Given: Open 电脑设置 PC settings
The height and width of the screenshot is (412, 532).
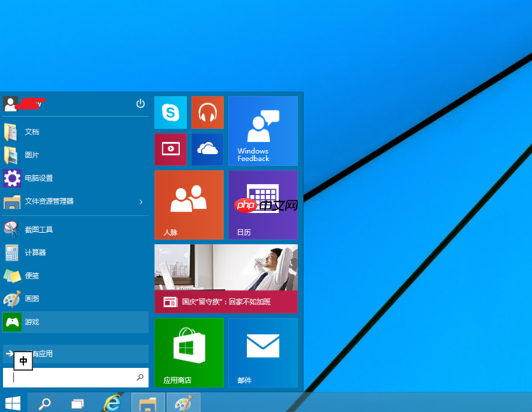Looking at the screenshot, I should (75, 178).
